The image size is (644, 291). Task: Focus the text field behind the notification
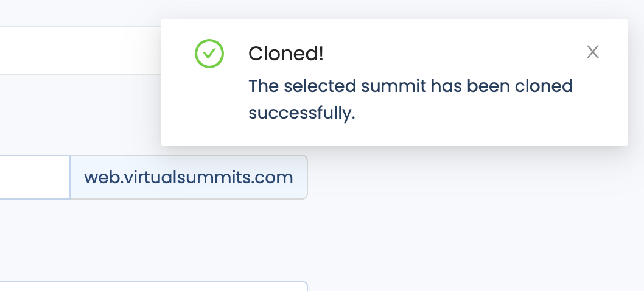pyautogui.click(x=80, y=50)
